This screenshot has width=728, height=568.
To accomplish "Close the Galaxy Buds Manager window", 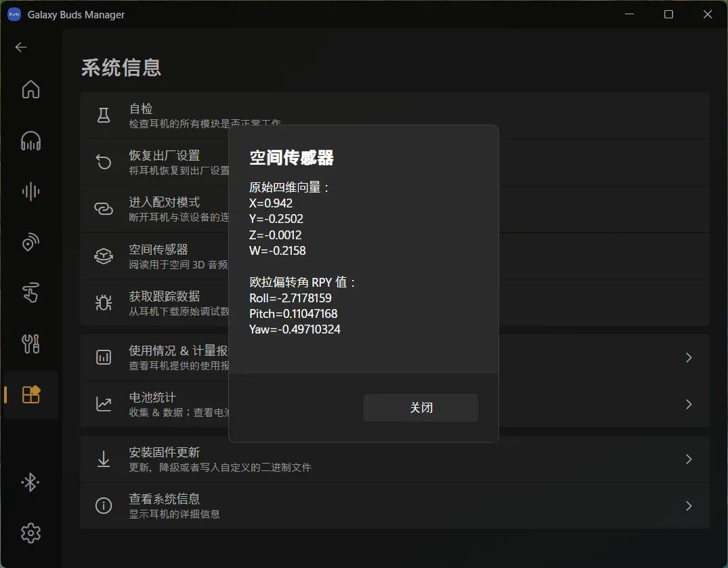I will tap(708, 14).
